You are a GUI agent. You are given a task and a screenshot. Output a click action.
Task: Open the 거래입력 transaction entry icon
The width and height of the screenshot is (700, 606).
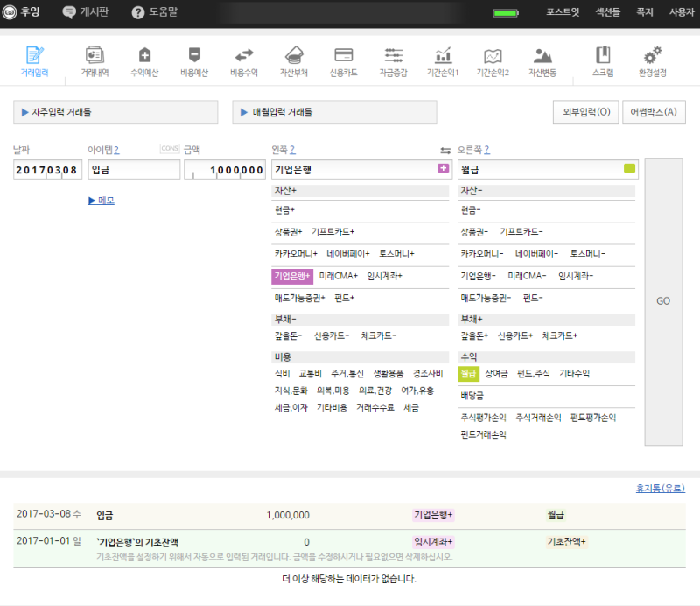point(34,60)
